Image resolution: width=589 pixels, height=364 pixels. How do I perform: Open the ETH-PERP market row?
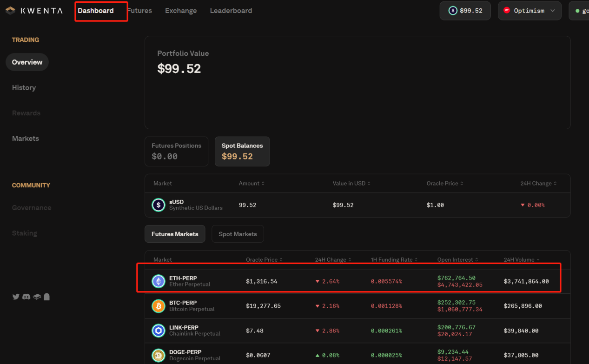click(x=348, y=281)
